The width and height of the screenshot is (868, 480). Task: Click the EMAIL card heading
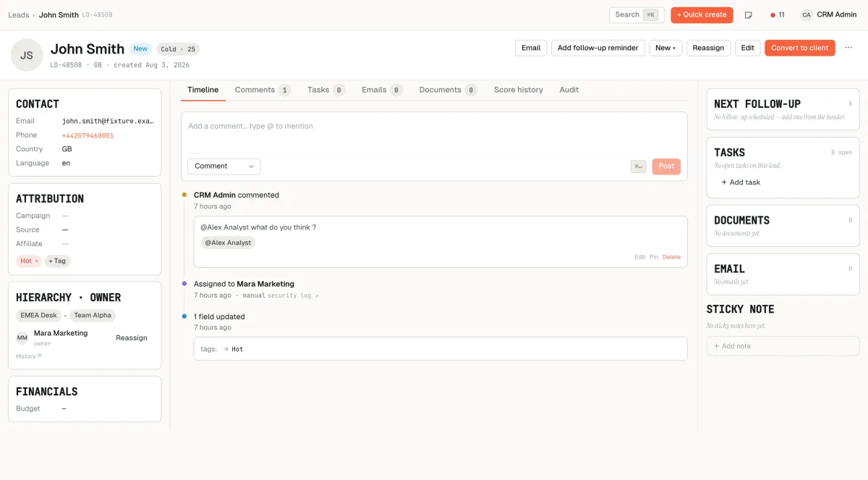coord(729,269)
